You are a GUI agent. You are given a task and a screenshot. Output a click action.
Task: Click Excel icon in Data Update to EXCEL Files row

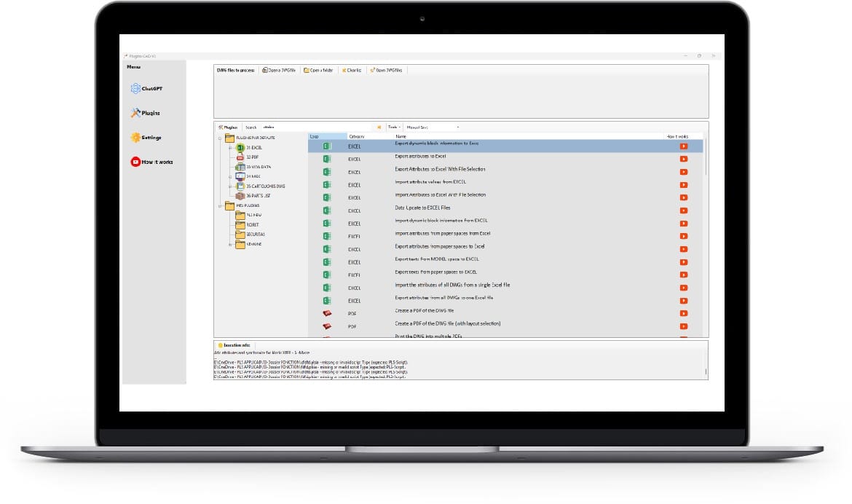pyautogui.click(x=327, y=210)
